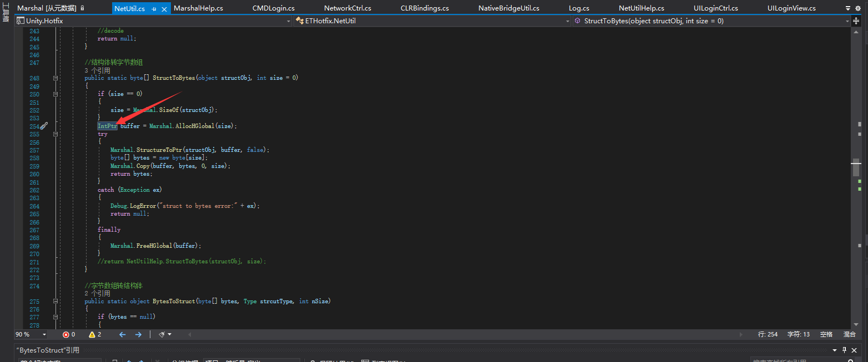Click the warnings indicator showing 2 warnings
The width and height of the screenshot is (868, 362).
tap(93, 334)
